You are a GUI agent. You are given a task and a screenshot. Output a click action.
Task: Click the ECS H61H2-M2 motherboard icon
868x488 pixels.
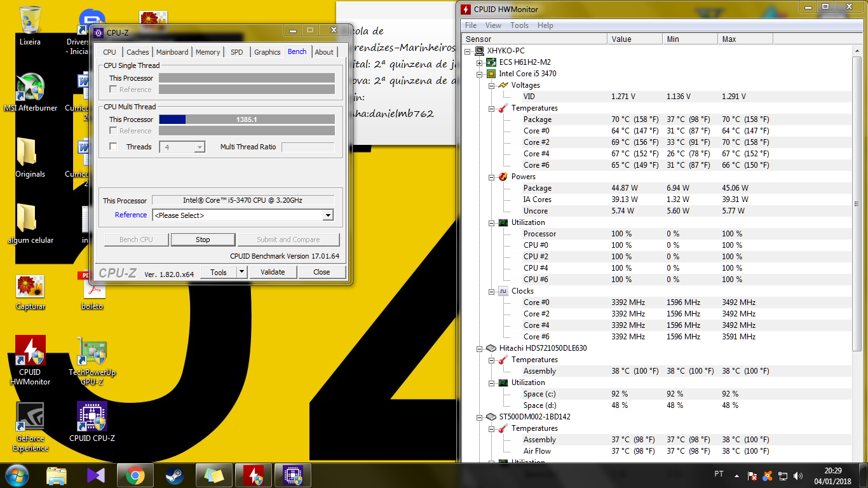[491, 62]
